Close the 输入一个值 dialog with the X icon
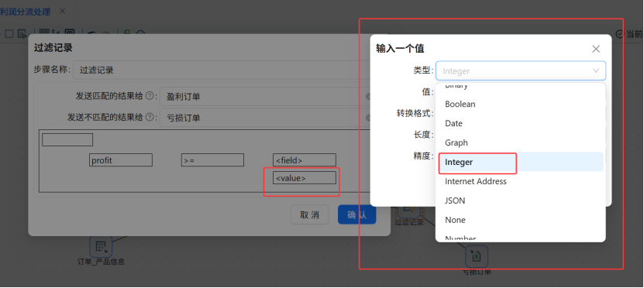The width and height of the screenshot is (644, 288). tap(596, 50)
